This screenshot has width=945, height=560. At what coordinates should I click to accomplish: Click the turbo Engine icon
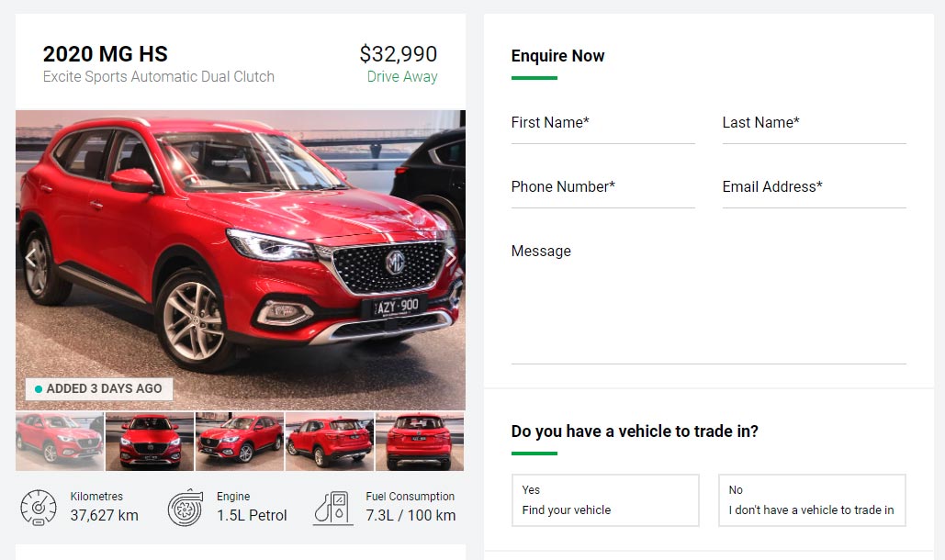tap(185, 507)
